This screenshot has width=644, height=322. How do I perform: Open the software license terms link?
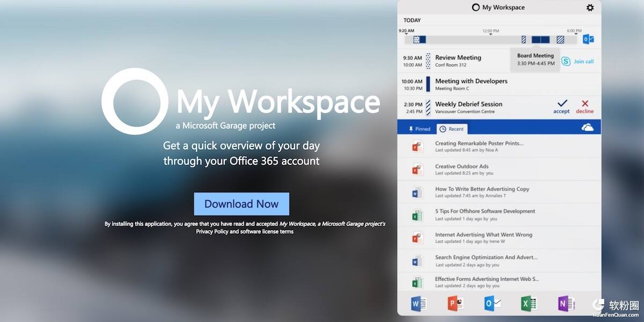[x=266, y=232]
